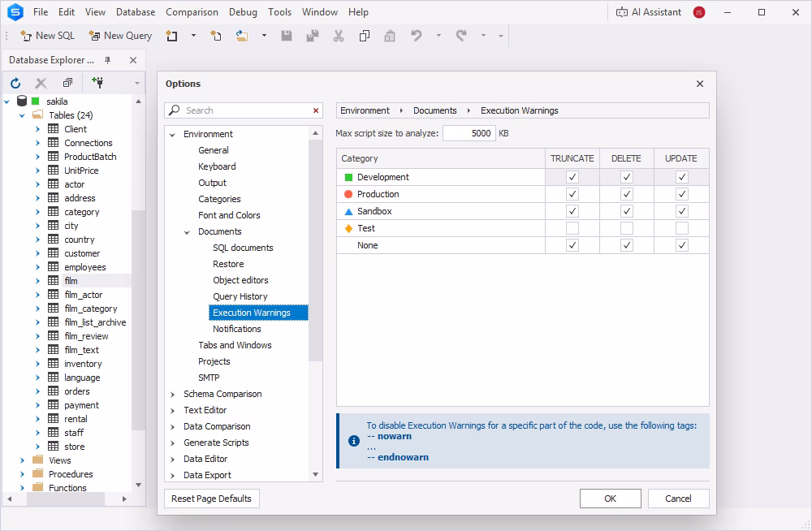Viewport: 812px width, 531px height.
Task: Uncheck TRUNCATE for None category
Action: (572, 245)
